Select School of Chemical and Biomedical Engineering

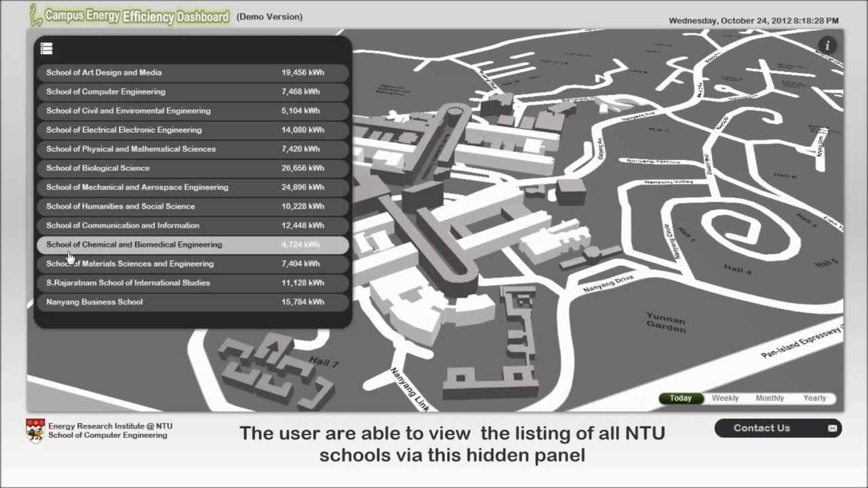click(x=193, y=245)
